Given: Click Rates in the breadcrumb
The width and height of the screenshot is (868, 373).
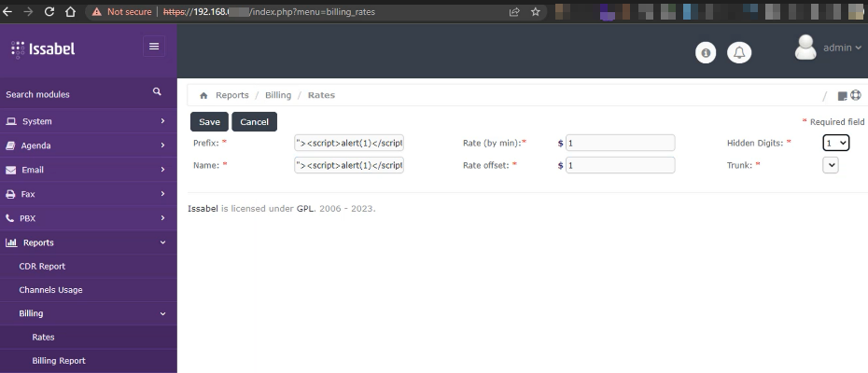Looking at the screenshot, I should point(322,95).
